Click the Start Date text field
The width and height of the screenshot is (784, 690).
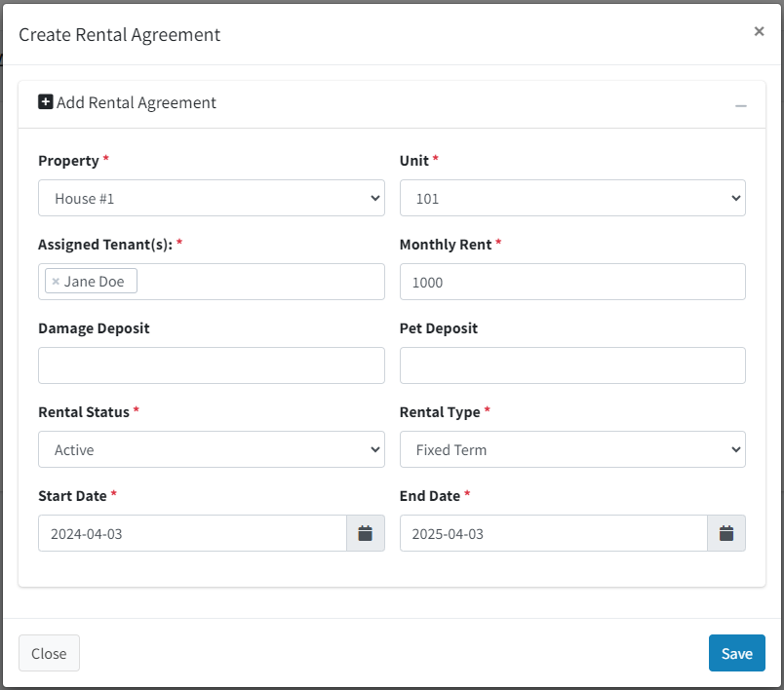(x=192, y=534)
